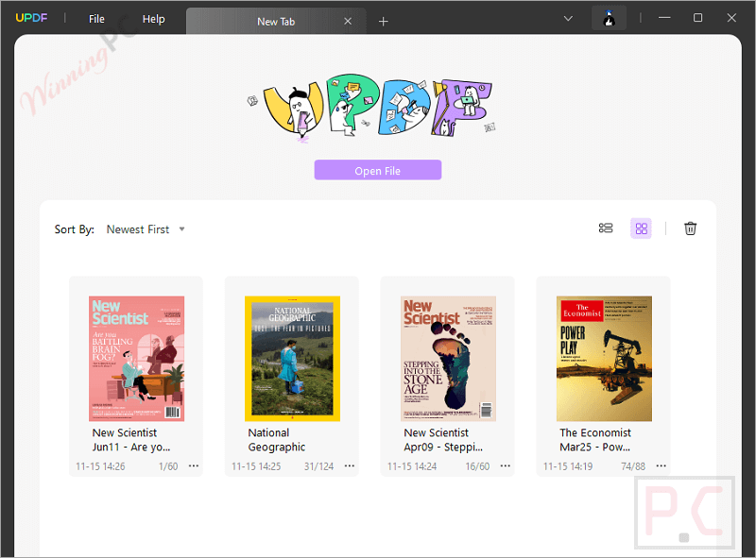Select the New Tab tab
This screenshot has height=558, width=756.
coord(276,21)
